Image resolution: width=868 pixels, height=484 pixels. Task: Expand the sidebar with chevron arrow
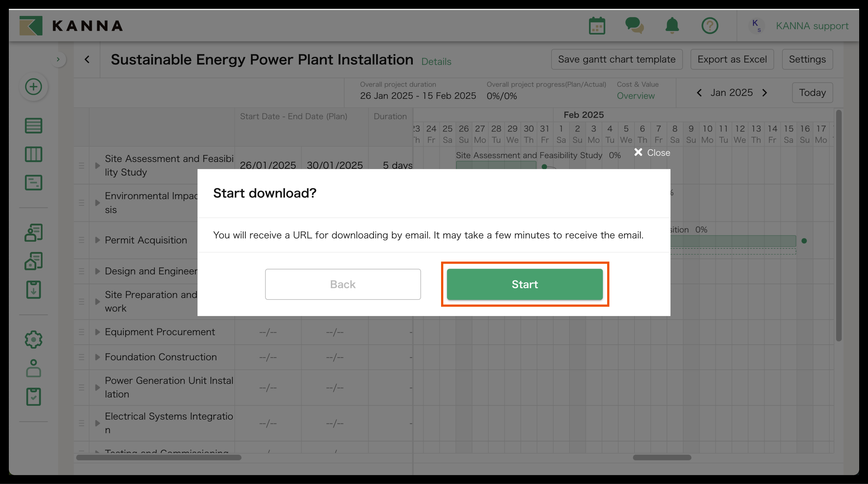pyautogui.click(x=58, y=60)
